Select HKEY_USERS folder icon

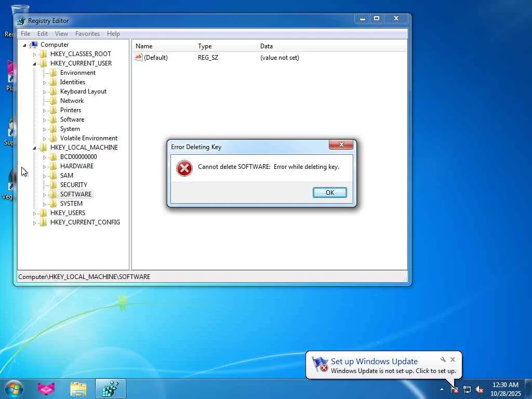pos(43,212)
